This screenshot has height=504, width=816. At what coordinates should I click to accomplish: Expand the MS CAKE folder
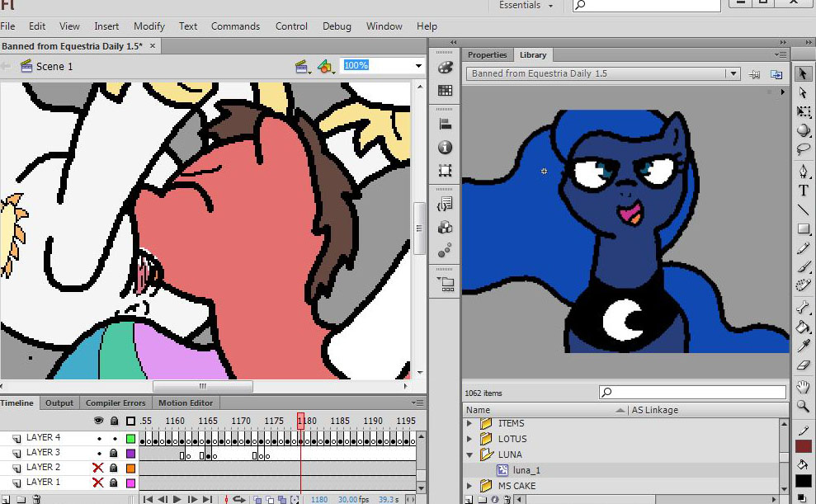point(470,486)
